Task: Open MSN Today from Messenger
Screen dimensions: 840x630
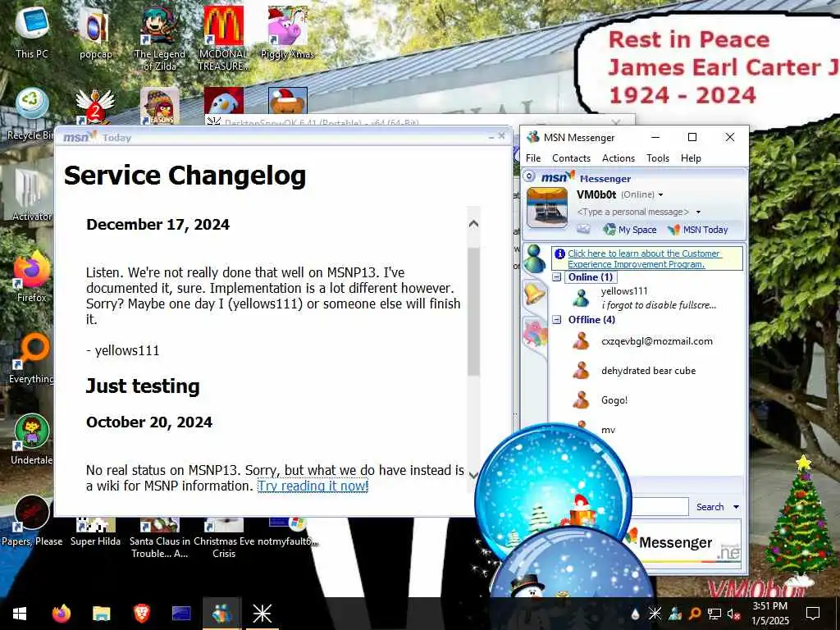Action: click(x=698, y=230)
